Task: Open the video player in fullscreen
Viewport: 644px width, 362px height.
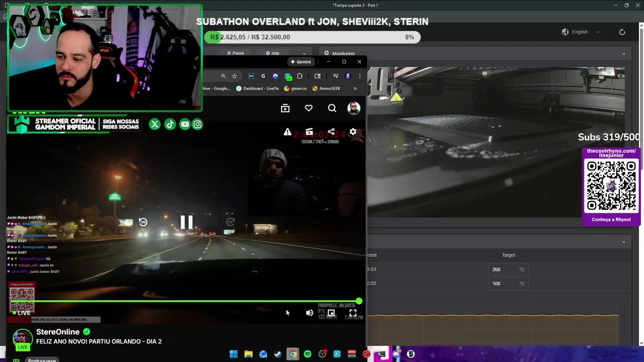Action: pyautogui.click(x=353, y=313)
